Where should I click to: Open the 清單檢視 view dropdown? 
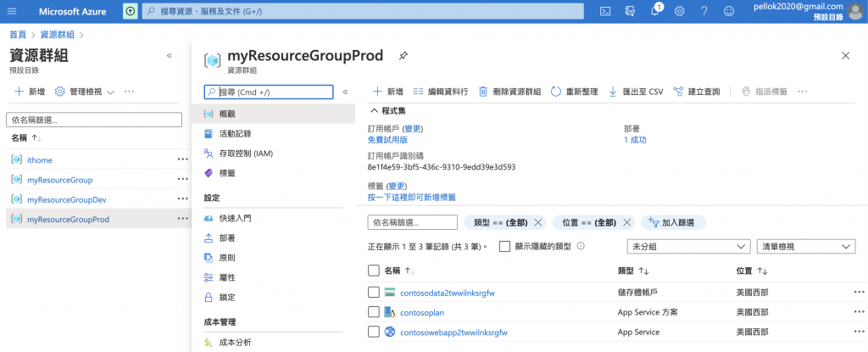coord(805,246)
